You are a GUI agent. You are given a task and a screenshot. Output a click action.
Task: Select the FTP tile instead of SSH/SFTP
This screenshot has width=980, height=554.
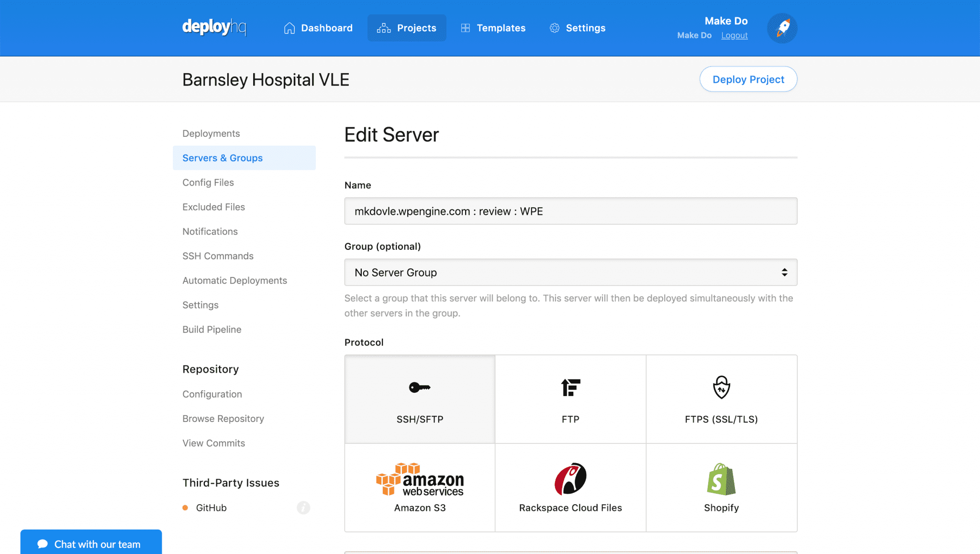point(570,399)
